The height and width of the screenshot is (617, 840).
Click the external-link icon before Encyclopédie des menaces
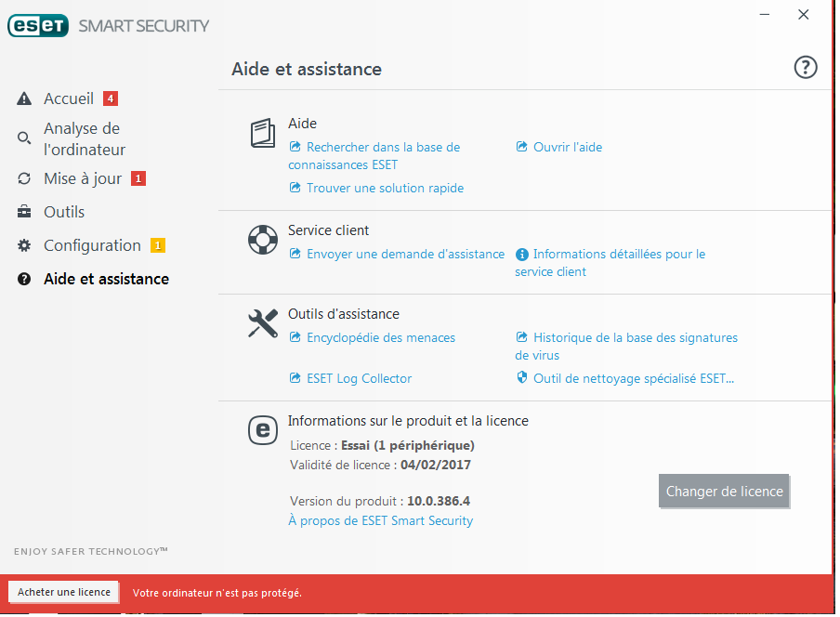tap(295, 337)
